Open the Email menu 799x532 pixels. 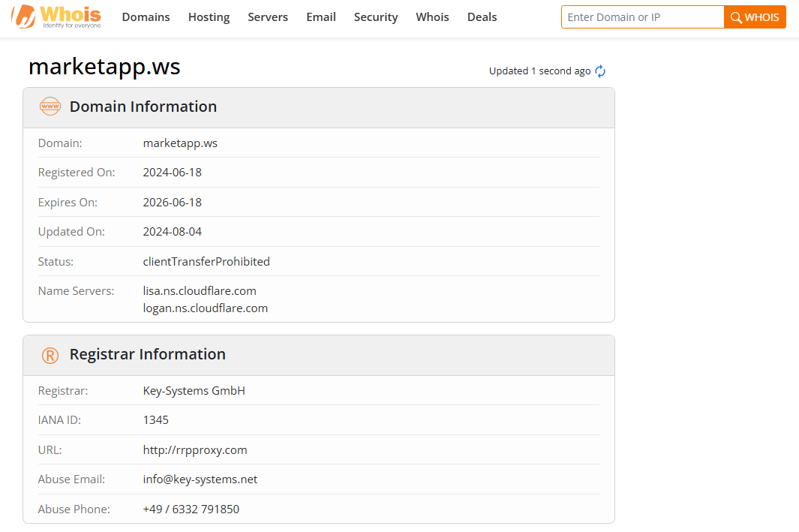pos(321,17)
